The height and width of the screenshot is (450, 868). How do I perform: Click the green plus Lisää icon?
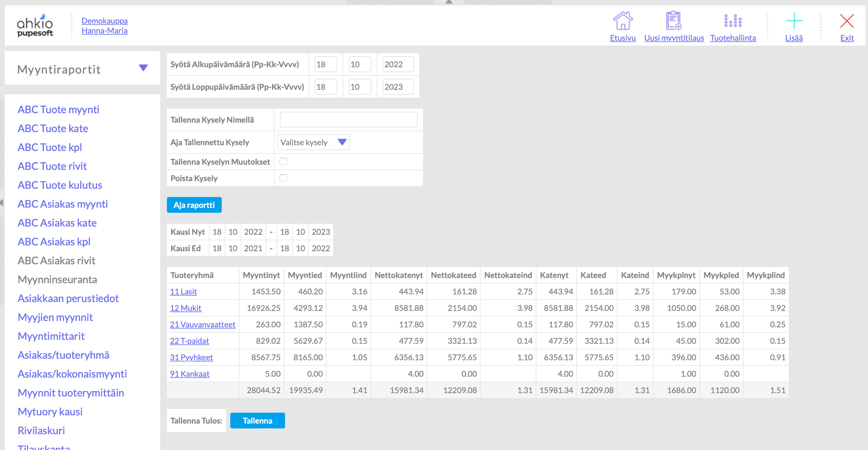coord(794,21)
